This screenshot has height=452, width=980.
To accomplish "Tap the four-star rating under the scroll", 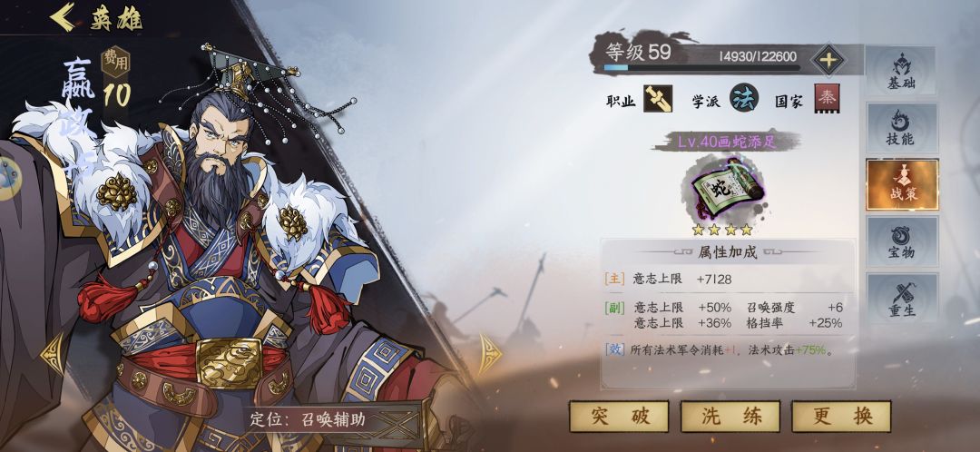I will [x=724, y=230].
